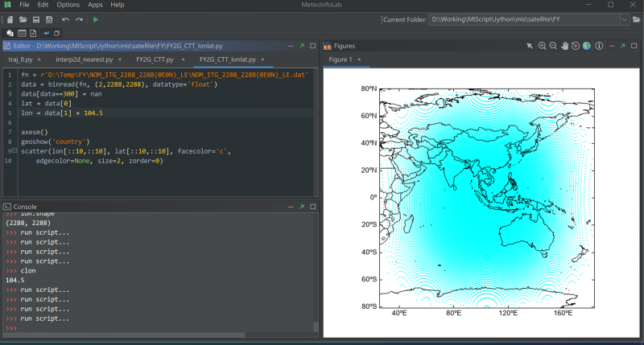This screenshot has width=644, height=345.
Task: Open the Options menu
Action: (x=68, y=5)
